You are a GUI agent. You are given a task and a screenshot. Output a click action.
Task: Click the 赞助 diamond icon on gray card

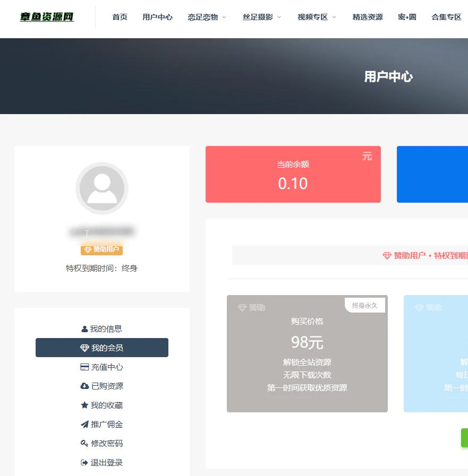(x=242, y=308)
